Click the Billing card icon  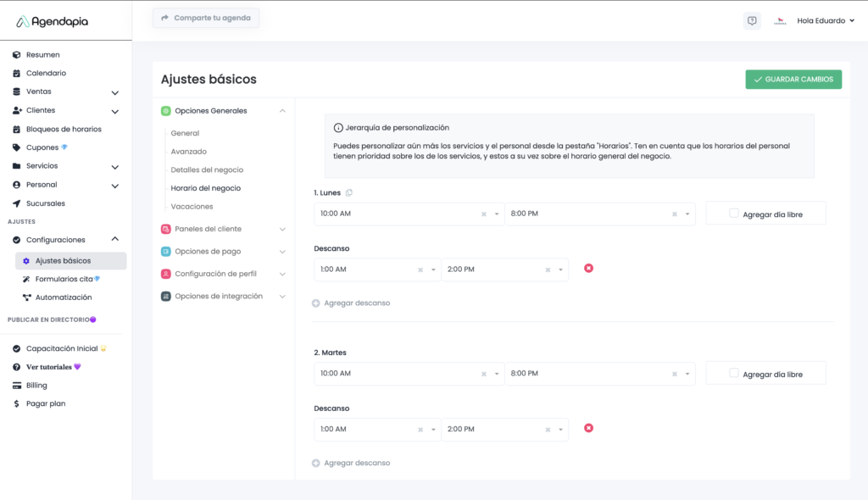tap(17, 386)
